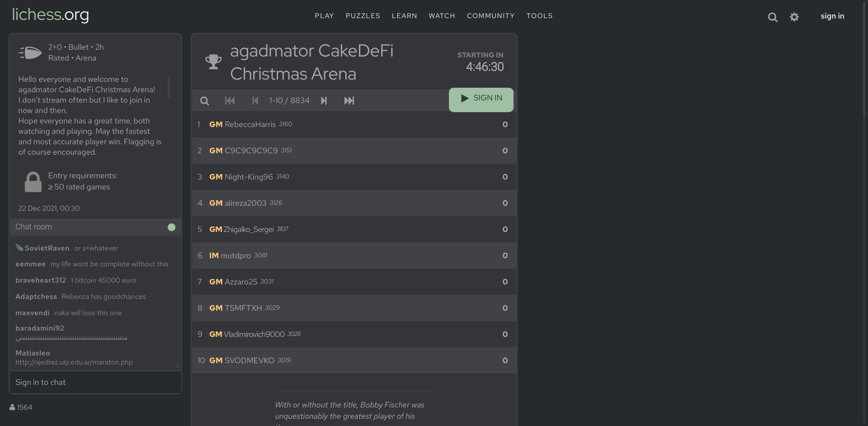Viewport: 868px width, 426px height.
Task: Jump to the last page of standings
Action: 349,100
